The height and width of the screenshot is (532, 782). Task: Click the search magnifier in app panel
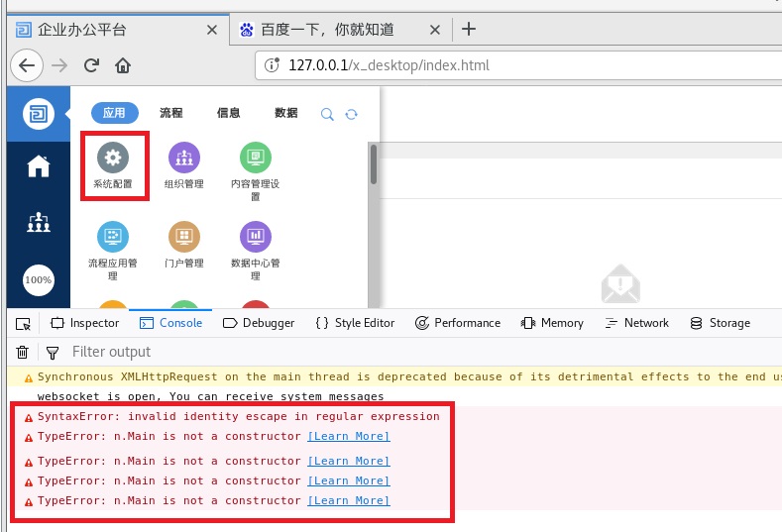tap(327, 114)
